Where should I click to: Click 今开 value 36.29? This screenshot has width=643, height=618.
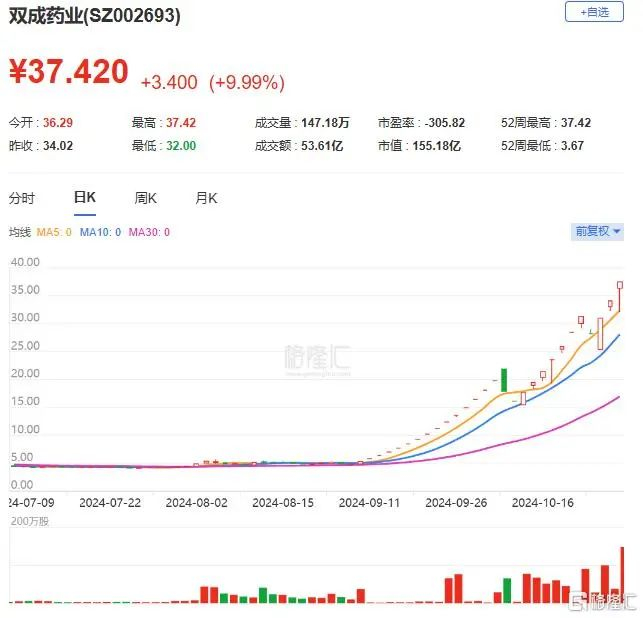click(x=58, y=123)
